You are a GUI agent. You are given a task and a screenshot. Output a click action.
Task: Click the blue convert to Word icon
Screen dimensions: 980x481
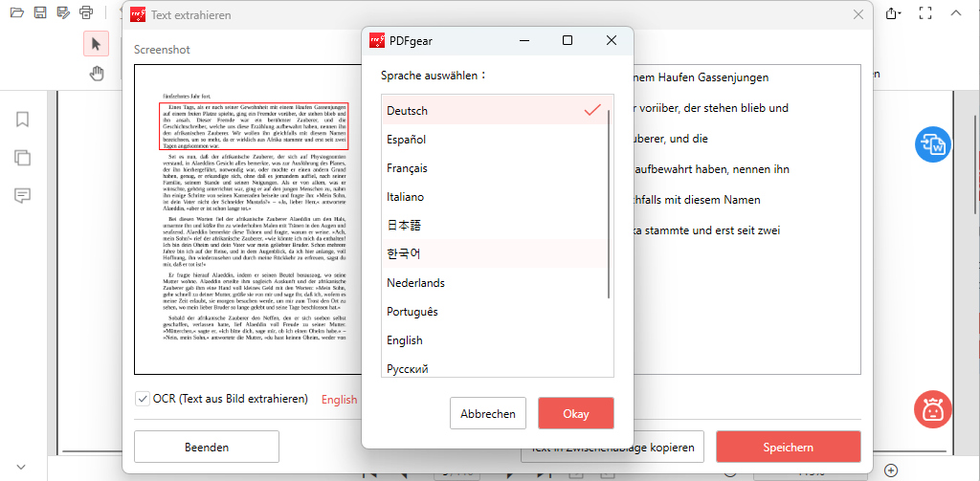(933, 144)
